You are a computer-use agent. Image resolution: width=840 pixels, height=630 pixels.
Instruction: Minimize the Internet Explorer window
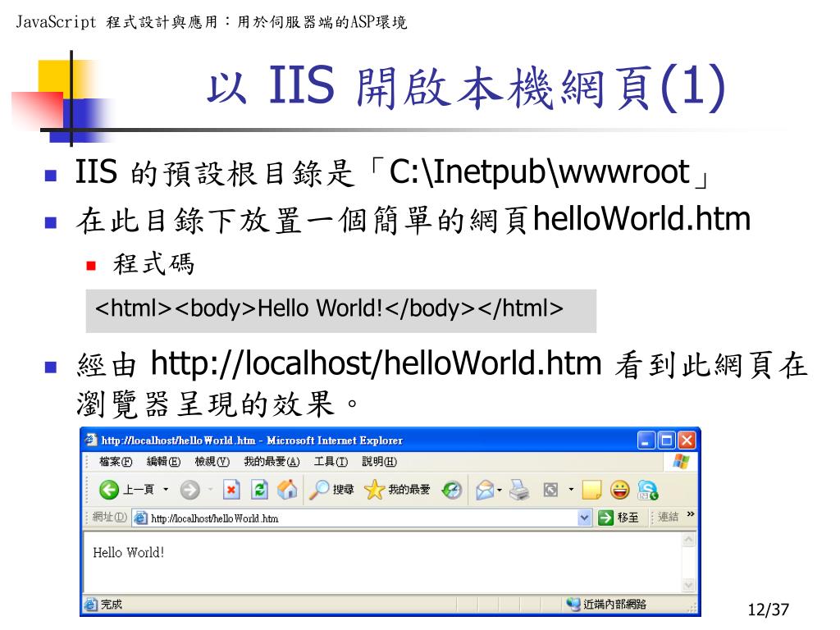tap(646, 441)
